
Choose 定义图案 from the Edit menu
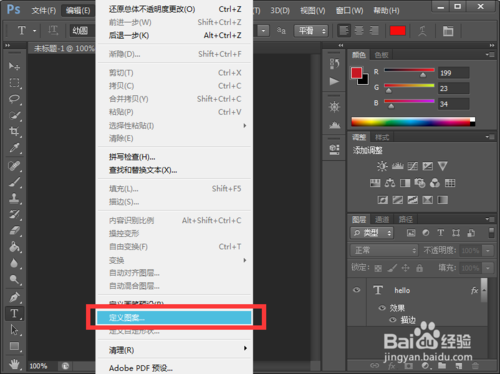coord(174,318)
